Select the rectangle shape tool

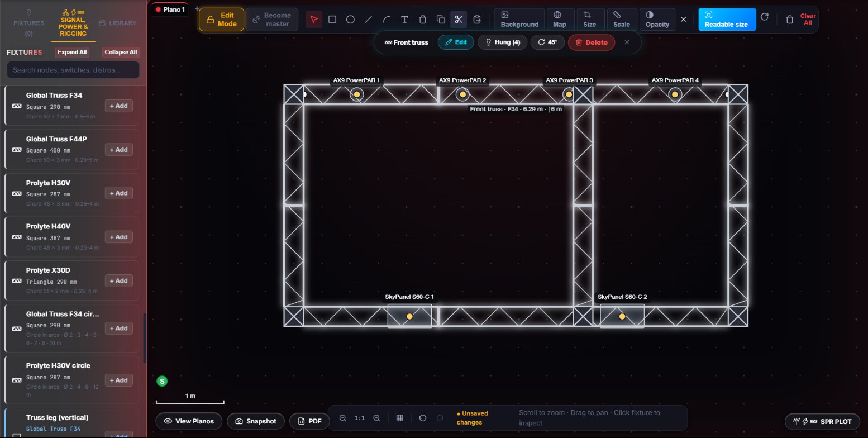pos(332,20)
